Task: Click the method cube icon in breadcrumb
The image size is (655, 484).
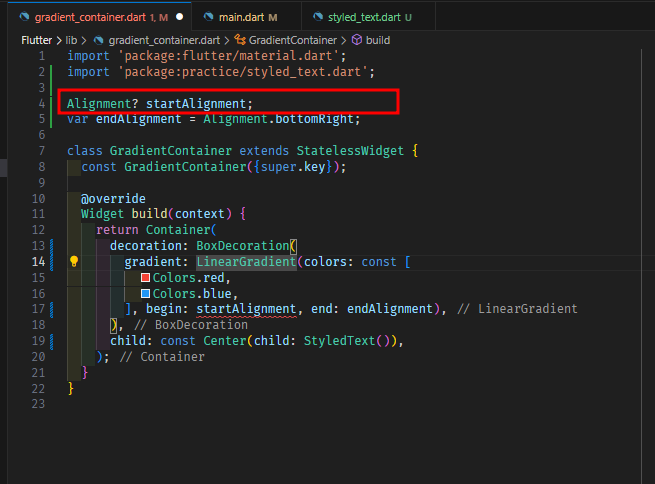Action: [357, 40]
